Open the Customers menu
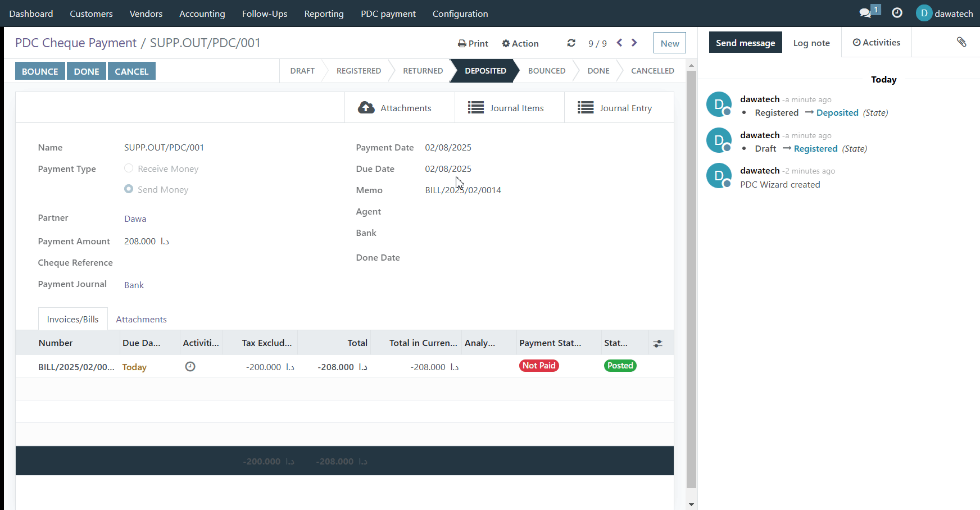980x510 pixels. [91, 13]
